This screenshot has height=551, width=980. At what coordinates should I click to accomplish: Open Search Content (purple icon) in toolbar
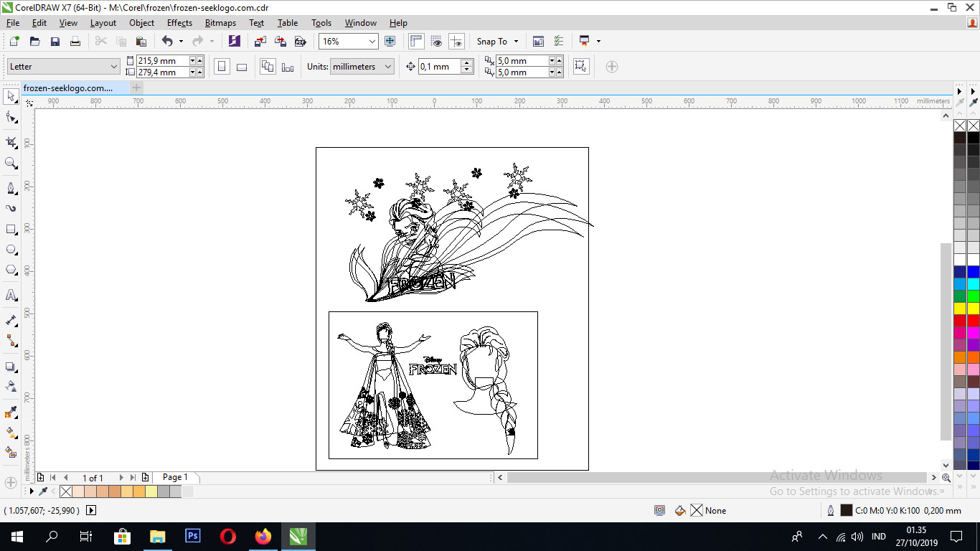(235, 42)
